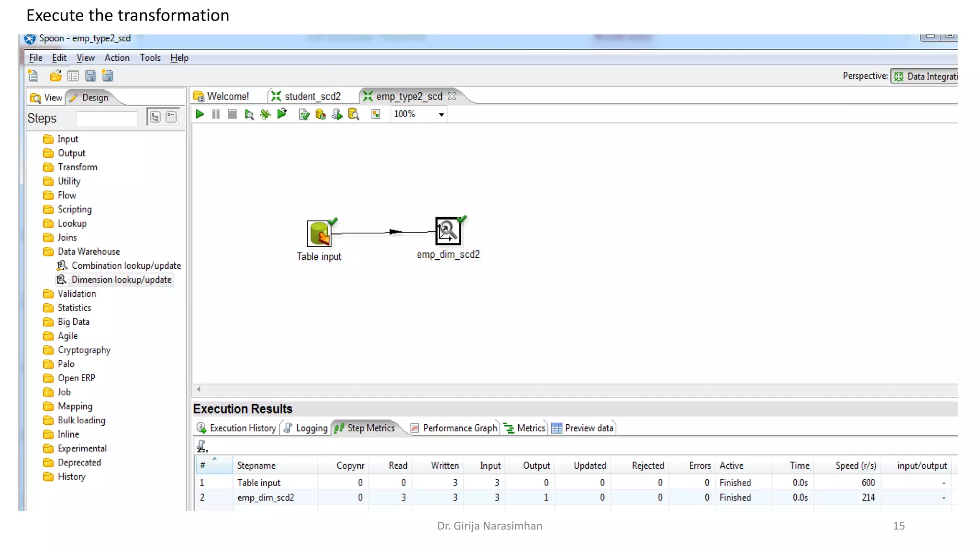Preview the transformation with the magnifier icon
Image resolution: width=980 pixels, height=551 pixels.
(x=249, y=114)
